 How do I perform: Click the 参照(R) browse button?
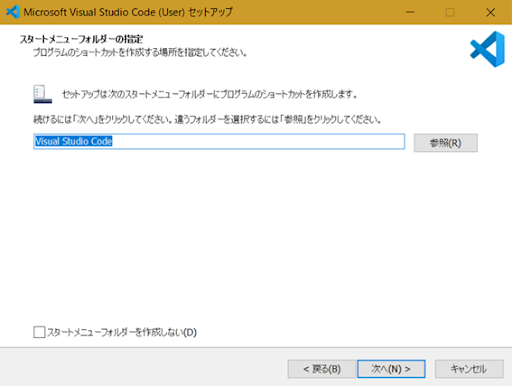click(x=446, y=143)
